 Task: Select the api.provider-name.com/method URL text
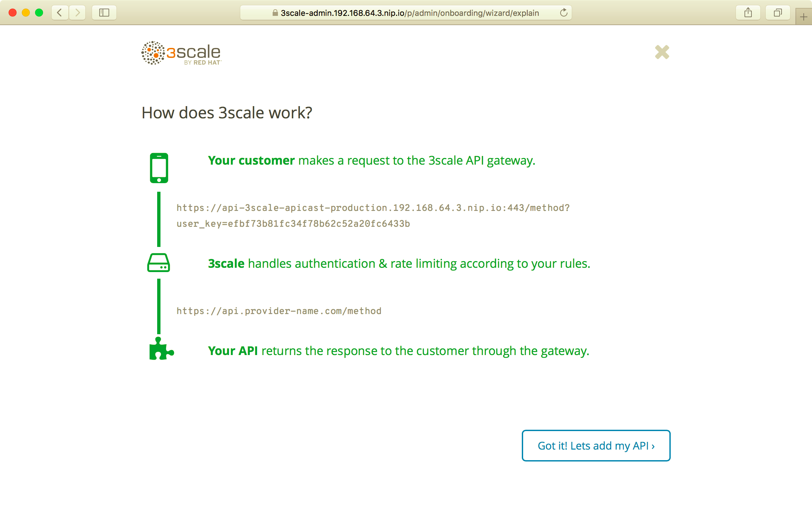pos(279,311)
